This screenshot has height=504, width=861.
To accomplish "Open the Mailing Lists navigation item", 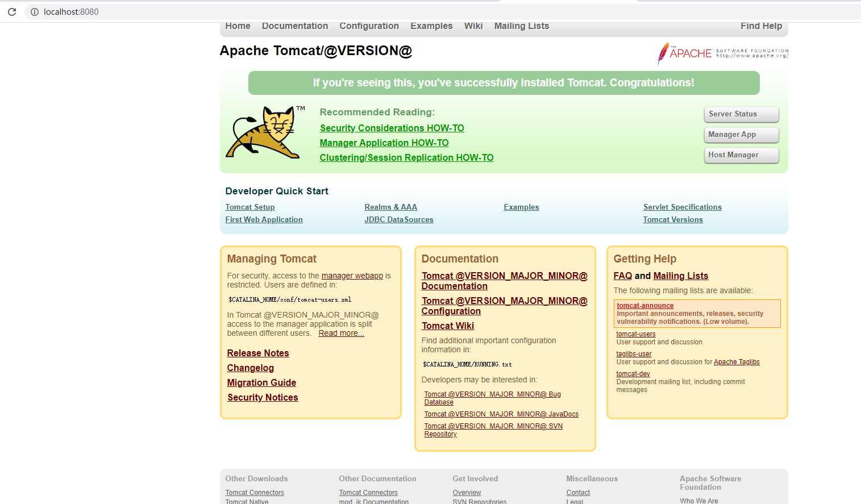I will 522,26.
